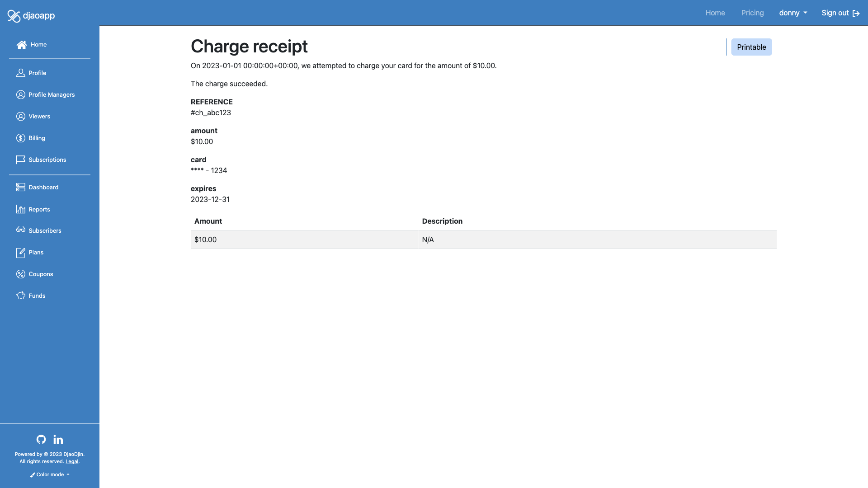This screenshot has width=868, height=488.
Task: Click the Profile Managers icon
Action: coord(21,94)
